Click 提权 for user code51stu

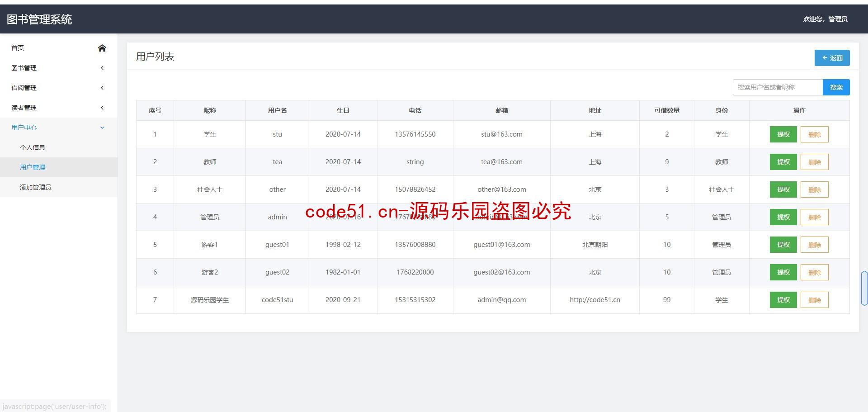tap(783, 300)
